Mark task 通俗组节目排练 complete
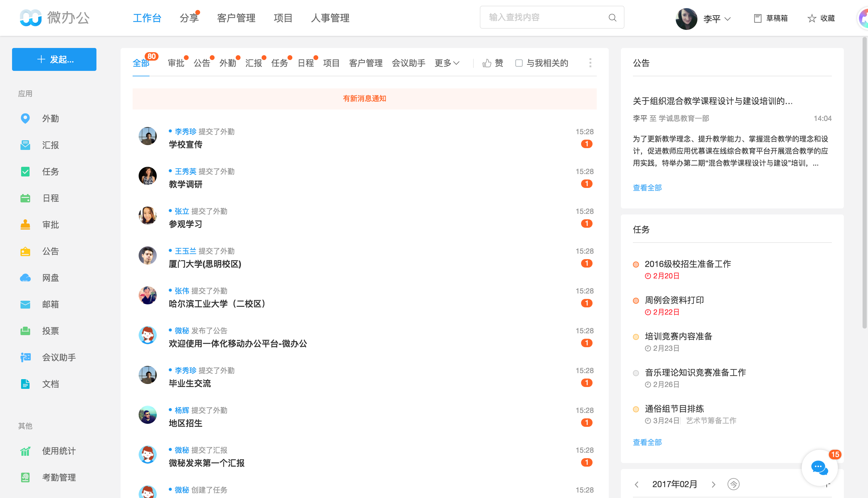 click(x=636, y=409)
